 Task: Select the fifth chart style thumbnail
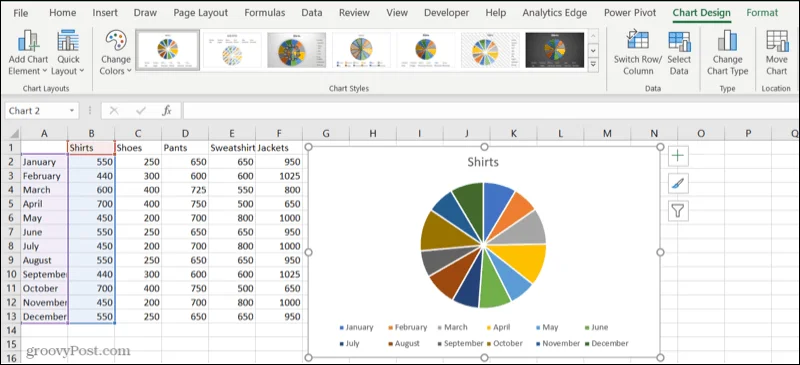pos(426,50)
